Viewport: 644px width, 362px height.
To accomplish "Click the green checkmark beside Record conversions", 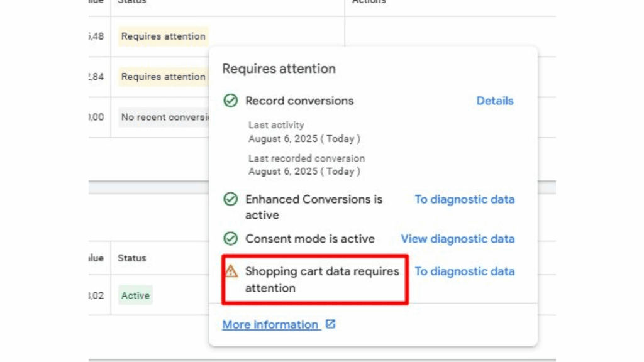I will coord(231,100).
